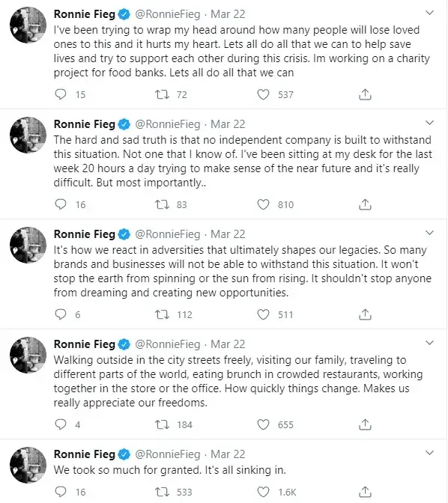The height and width of the screenshot is (503, 448).
Task: Share the 'It's all sinking in' tweet
Action: pos(365,492)
